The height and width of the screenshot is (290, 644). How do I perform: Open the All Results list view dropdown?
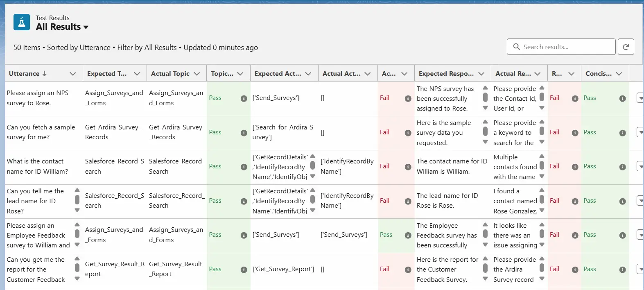click(x=86, y=27)
